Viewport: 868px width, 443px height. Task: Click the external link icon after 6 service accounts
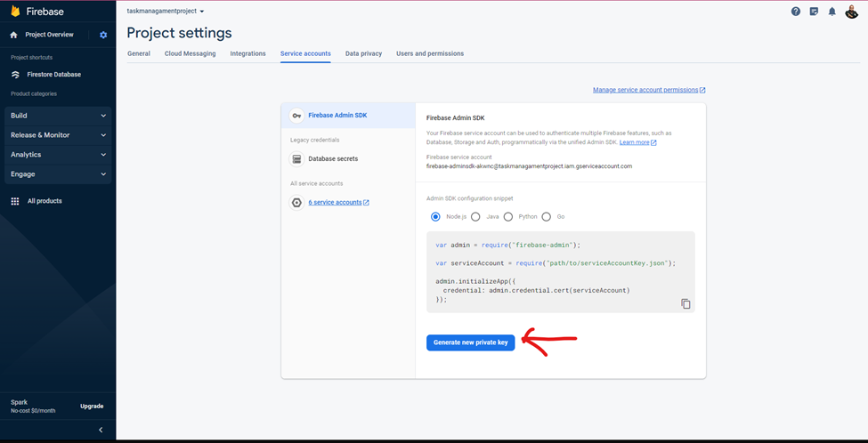(x=367, y=203)
